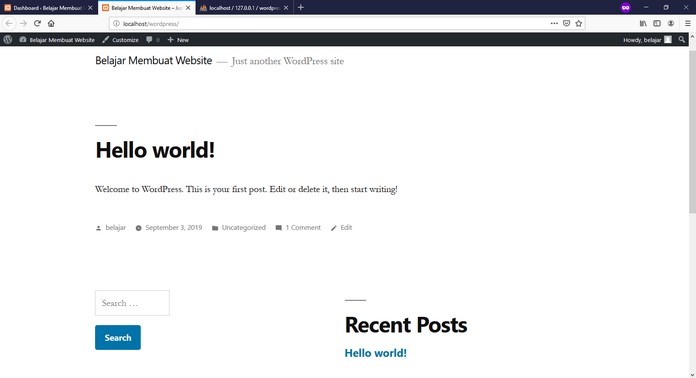
Task: Show site information in the address bar
Action: pos(116,24)
